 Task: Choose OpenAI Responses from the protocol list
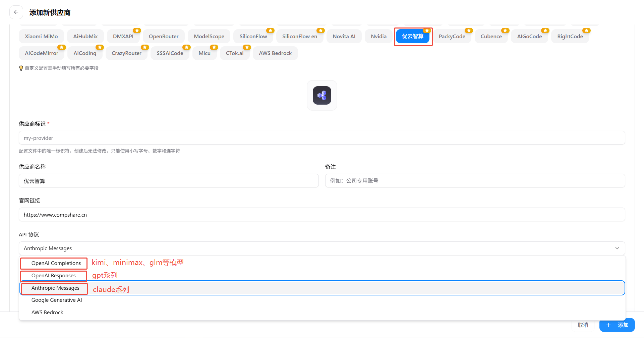(54, 276)
